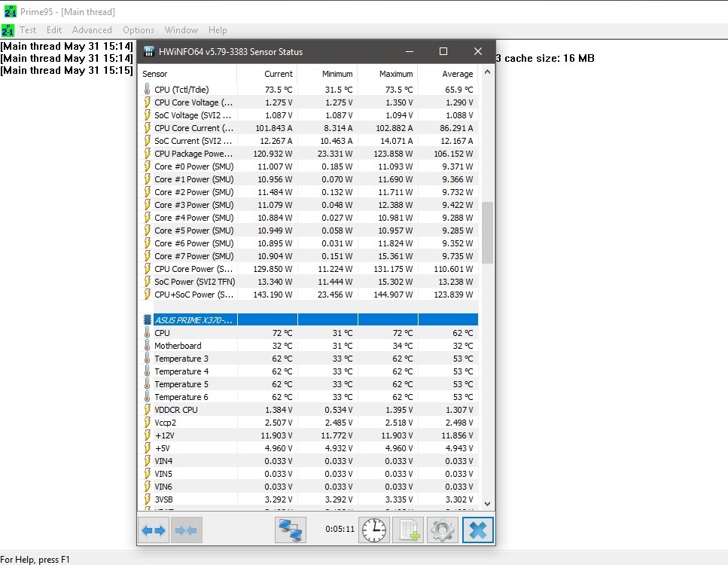This screenshot has width=728, height=565.
Task: Select the CPU Core Current row
Action: (x=308, y=128)
